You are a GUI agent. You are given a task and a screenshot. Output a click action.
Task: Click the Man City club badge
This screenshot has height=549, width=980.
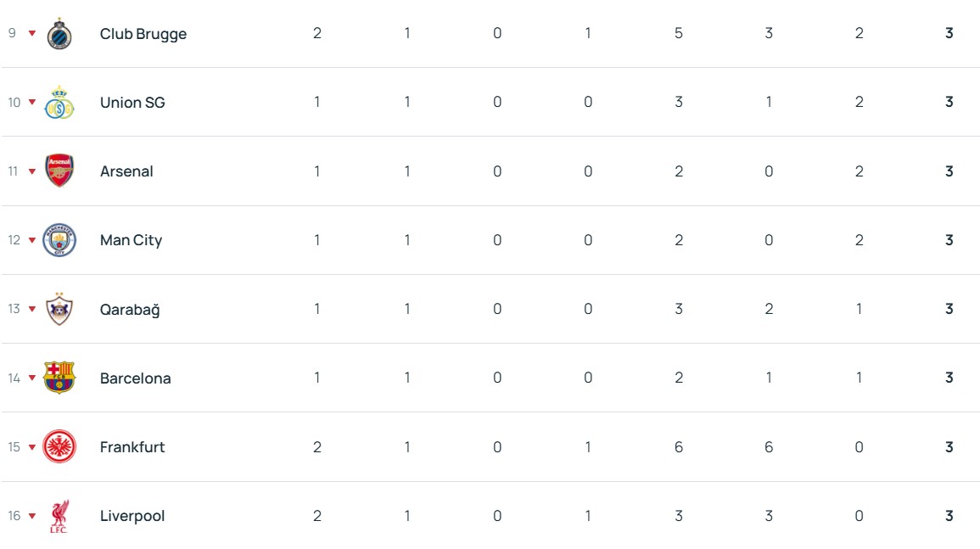59,240
